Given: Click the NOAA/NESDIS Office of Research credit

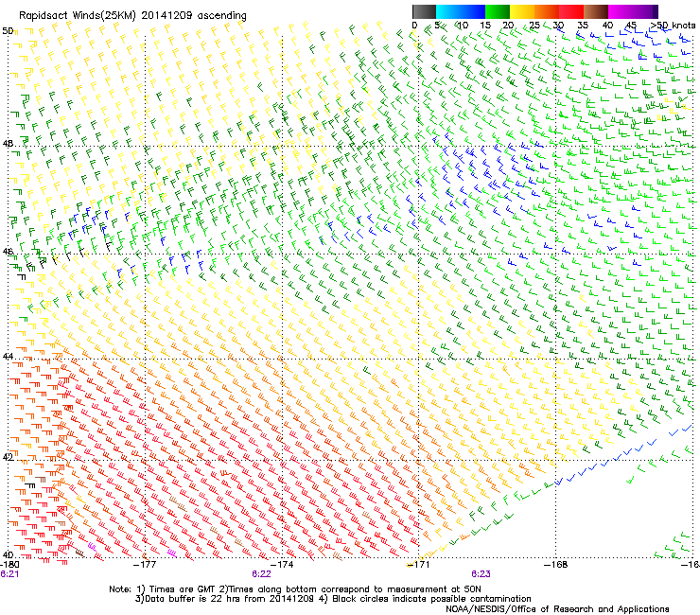Looking at the screenshot, I should (x=557, y=609).
